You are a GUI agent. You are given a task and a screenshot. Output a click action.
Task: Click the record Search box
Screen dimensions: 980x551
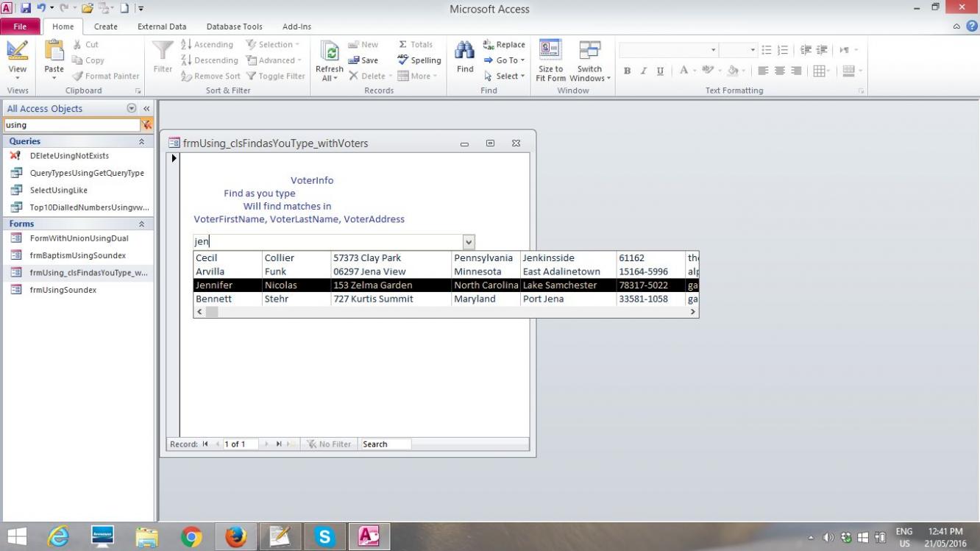[385, 444]
